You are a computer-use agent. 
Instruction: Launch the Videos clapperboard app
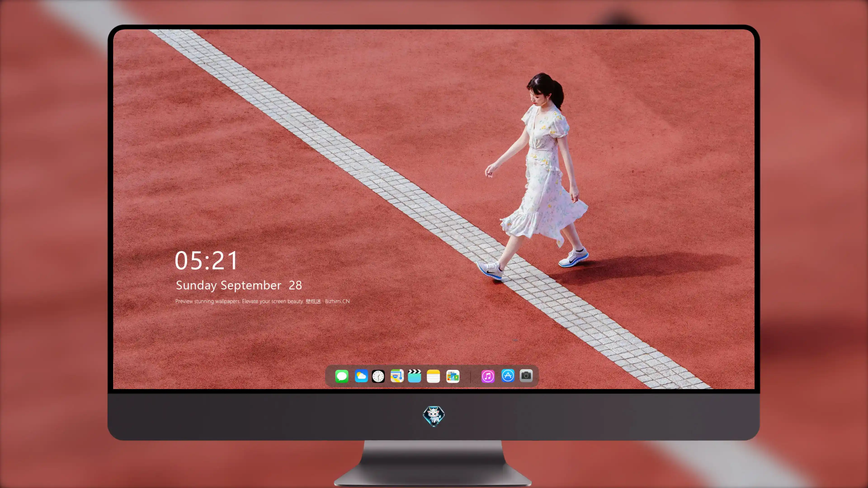(x=415, y=376)
